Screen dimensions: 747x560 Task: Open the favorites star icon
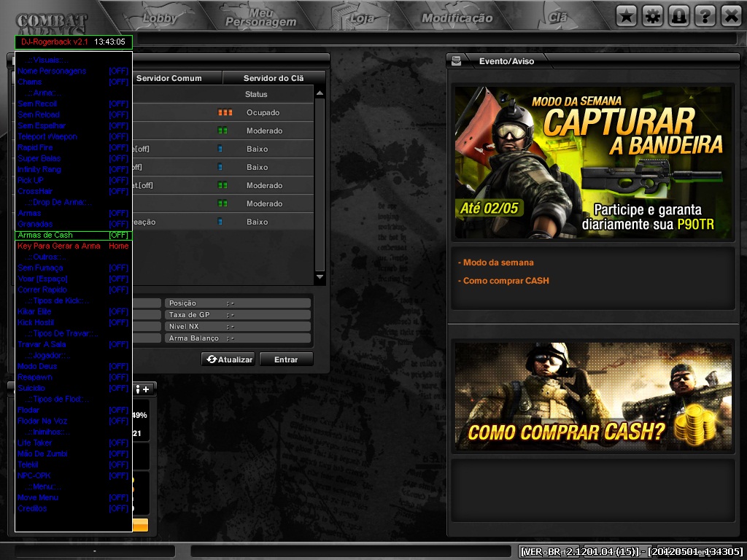(x=627, y=17)
